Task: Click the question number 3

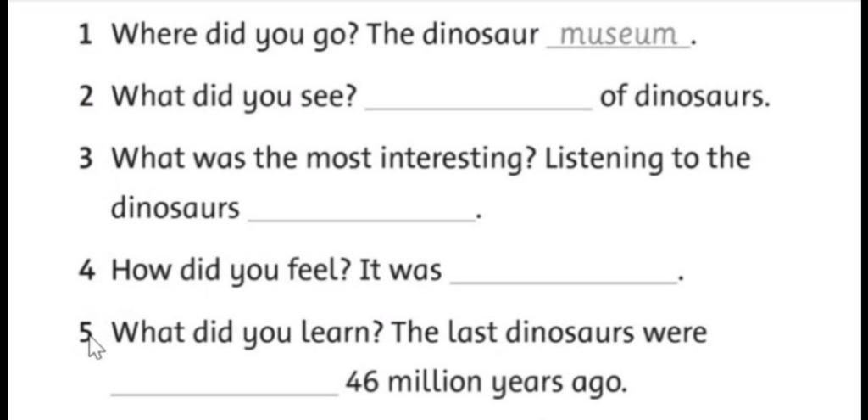Action: click(86, 160)
